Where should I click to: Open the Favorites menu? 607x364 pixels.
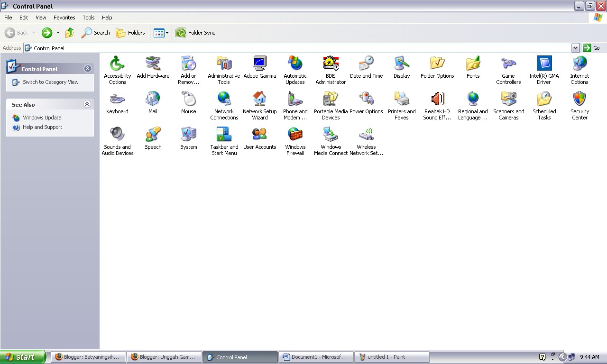[x=64, y=18]
